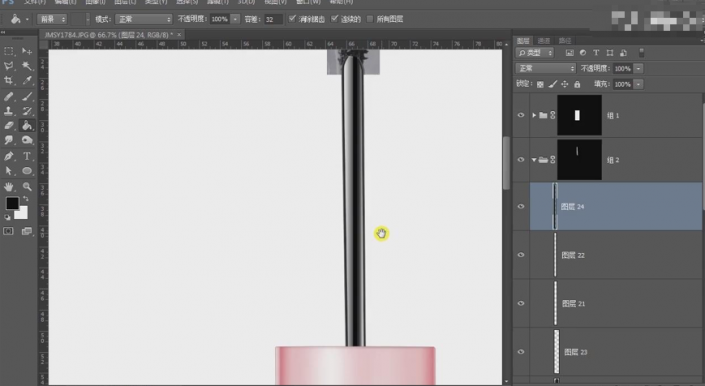The width and height of the screenshot is (705, 386).
Task: Select the Sponge/Dodge tool
Action: point(27,140)
